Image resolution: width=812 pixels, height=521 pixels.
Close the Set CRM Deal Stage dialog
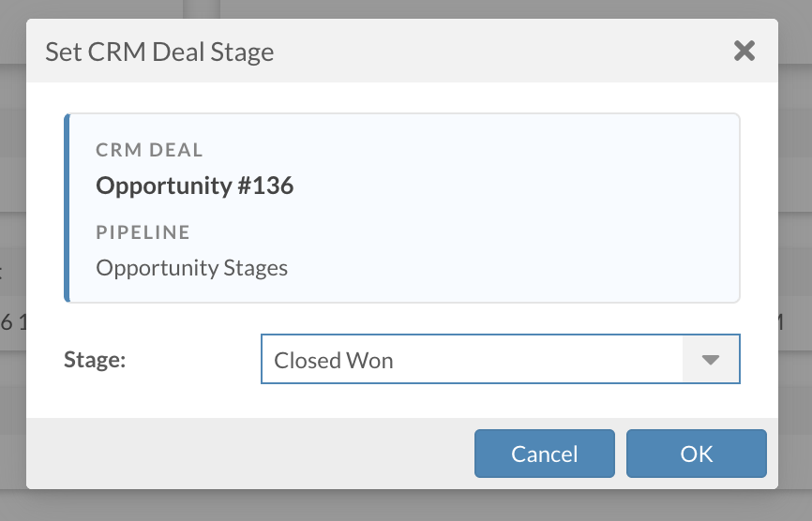coord(744,51)
